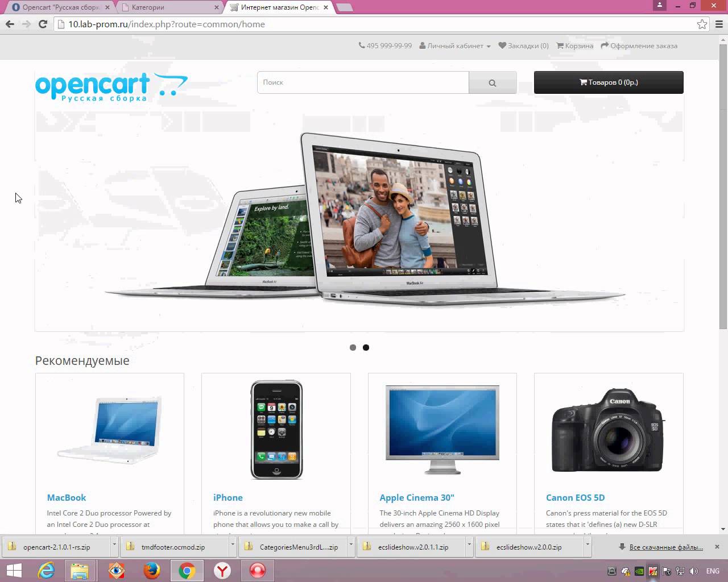Open Apple Cinema 30" product link

[x=417, y=497]
